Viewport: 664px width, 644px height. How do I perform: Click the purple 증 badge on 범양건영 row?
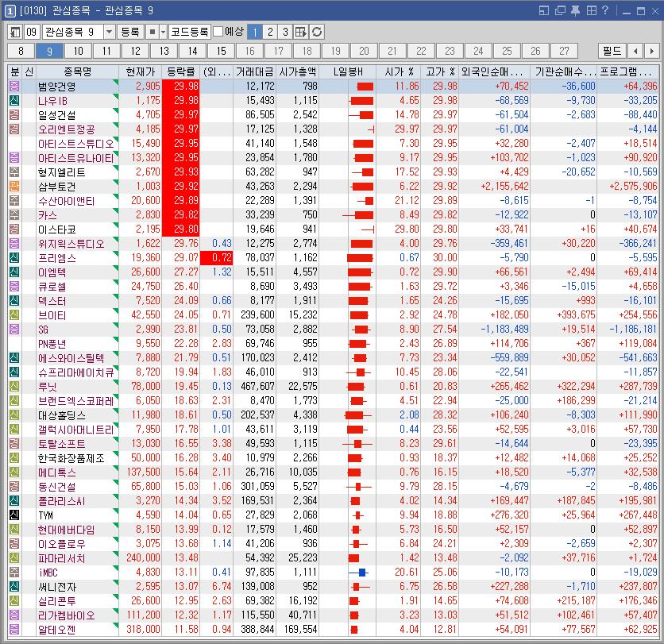tap(14, 87)
